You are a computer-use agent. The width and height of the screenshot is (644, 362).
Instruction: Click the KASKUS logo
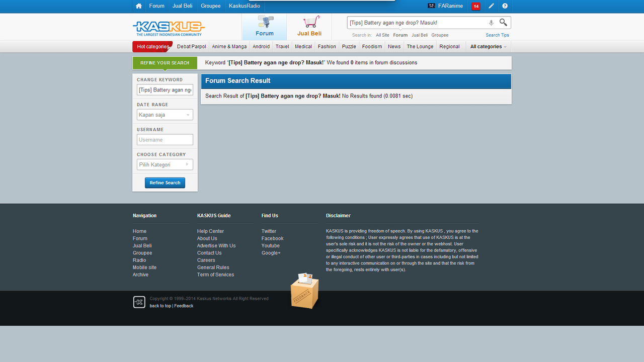pos(169,28)
